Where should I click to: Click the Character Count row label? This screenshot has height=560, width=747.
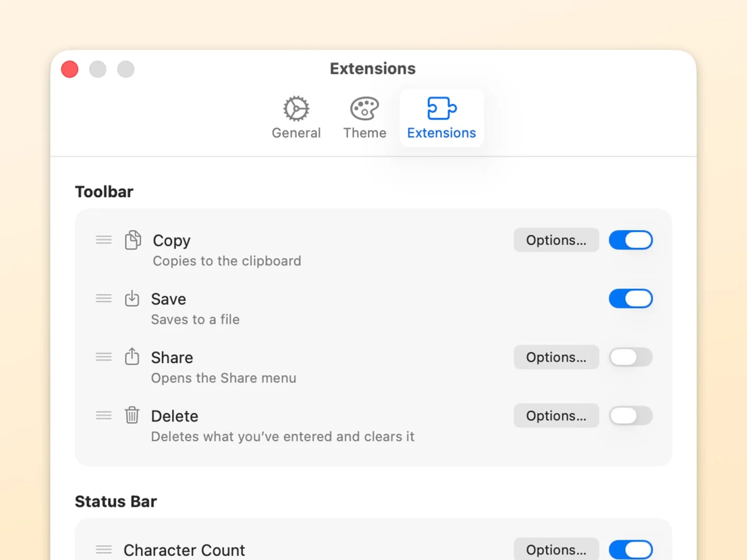point(184,550)
